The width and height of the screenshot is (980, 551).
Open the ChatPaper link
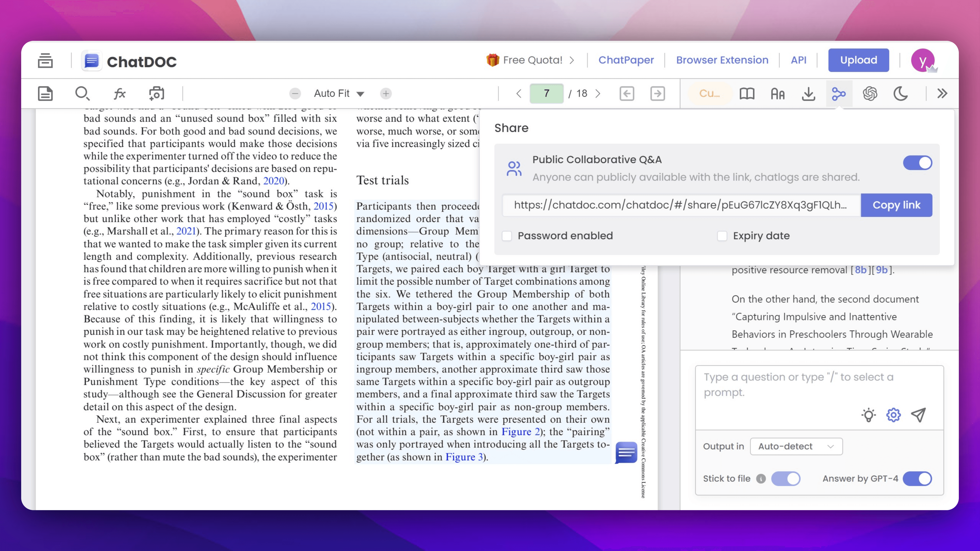pos(626,60)
